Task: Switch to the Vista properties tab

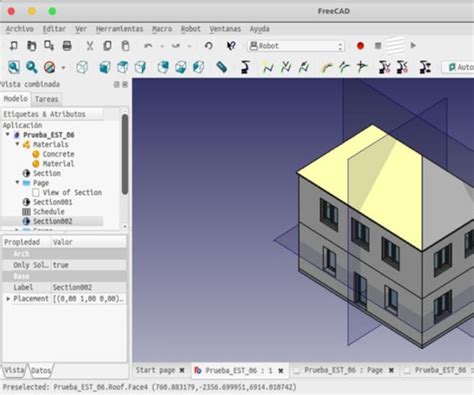Action: click(x=14, y=370)
